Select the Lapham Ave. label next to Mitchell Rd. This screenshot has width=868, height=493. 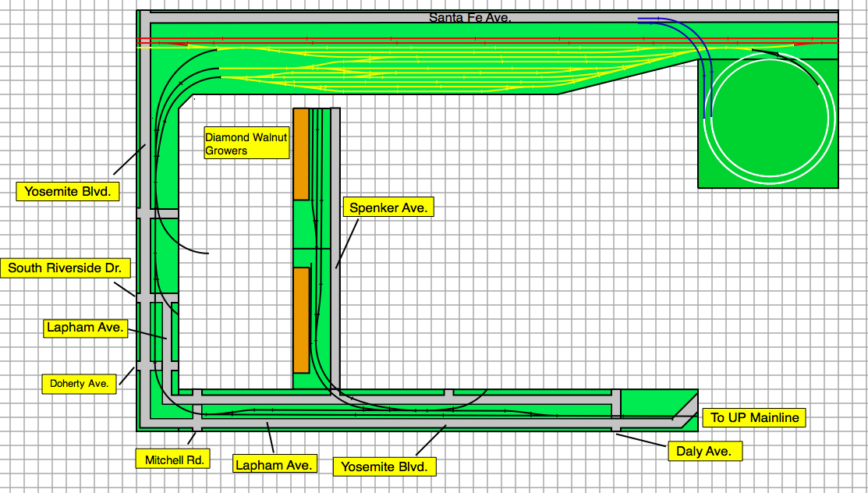[275, 465]
